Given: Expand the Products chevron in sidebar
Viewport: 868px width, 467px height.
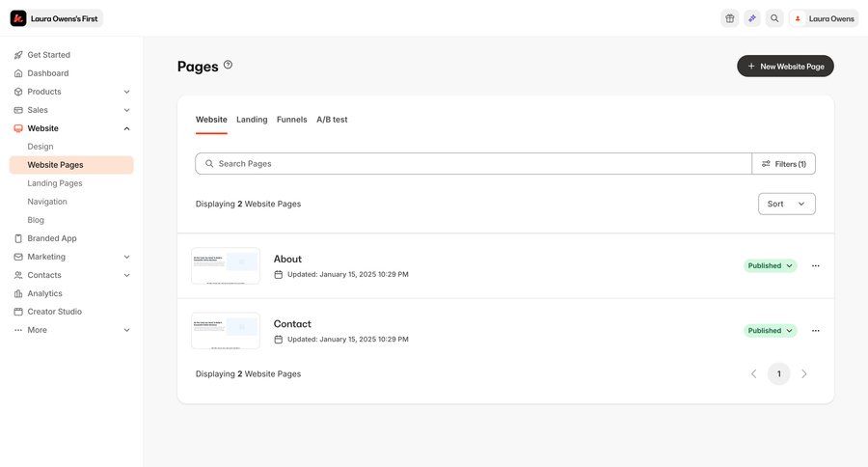Looking at the screenshot, I should click(x=126, y=92).
